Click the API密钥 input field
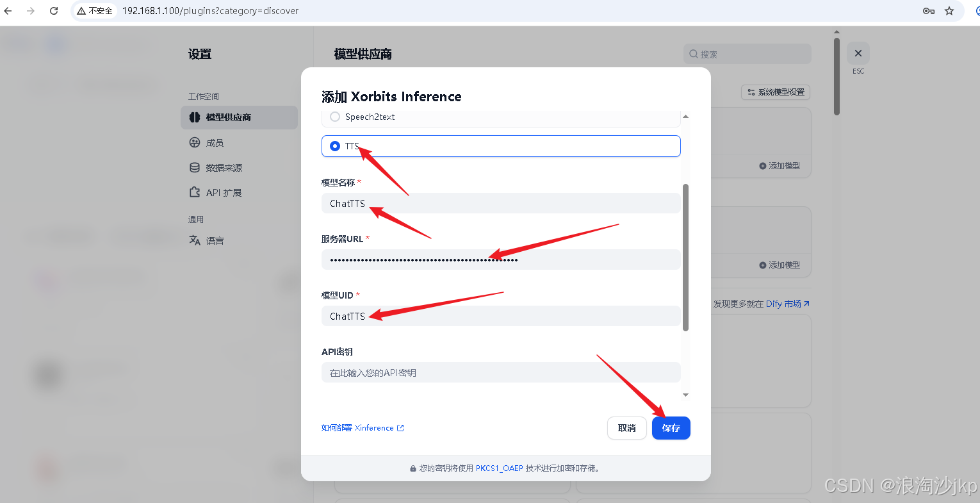The height and width of the screenshot is (503, 980). point(501,372)
